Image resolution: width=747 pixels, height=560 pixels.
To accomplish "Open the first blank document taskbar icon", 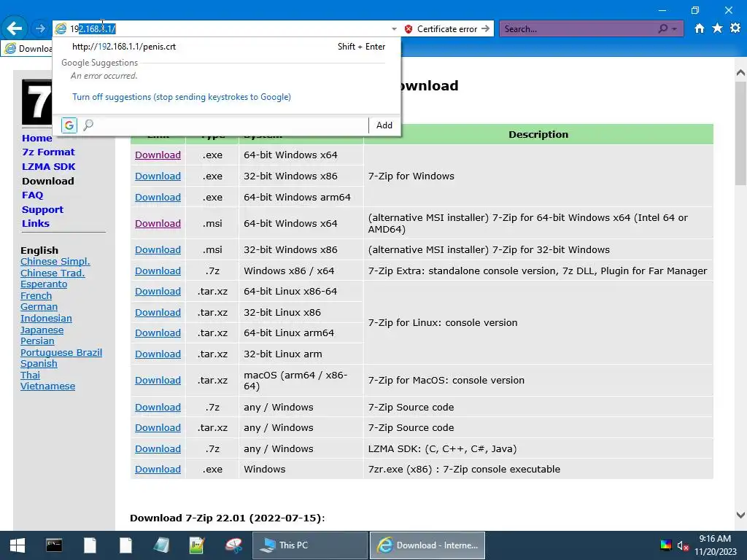I will point(90,545).
